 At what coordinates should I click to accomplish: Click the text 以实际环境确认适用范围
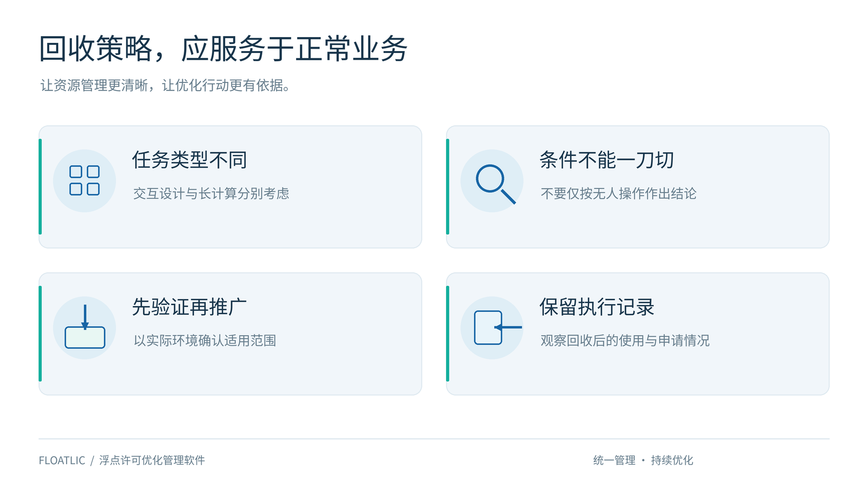pyautogui.click(x=205, y=341)
